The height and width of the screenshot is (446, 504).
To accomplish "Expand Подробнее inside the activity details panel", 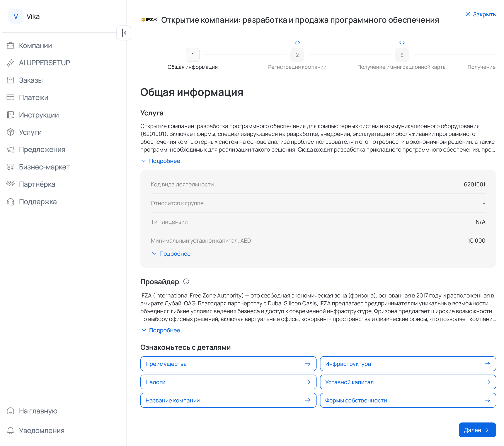I will (171, 254).
